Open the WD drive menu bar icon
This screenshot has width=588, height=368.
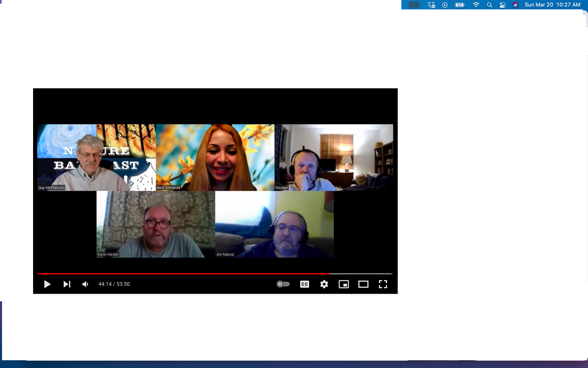point(414,5)
